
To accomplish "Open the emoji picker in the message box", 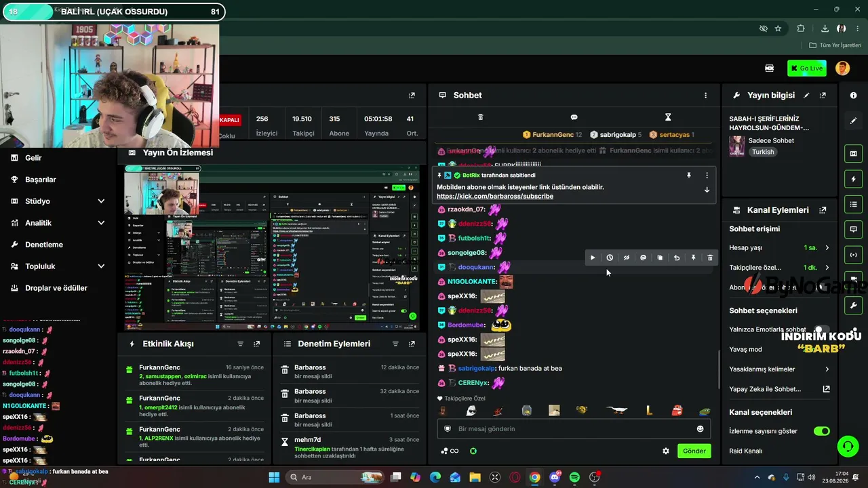I will tap(700, 428).
